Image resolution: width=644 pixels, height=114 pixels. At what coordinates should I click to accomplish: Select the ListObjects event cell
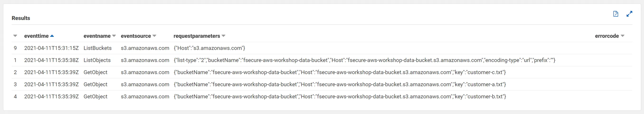click(x=97, y=60)
